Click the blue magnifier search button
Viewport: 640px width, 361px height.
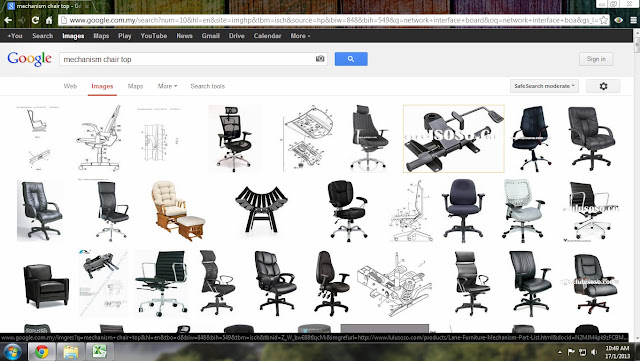[351, 59]
